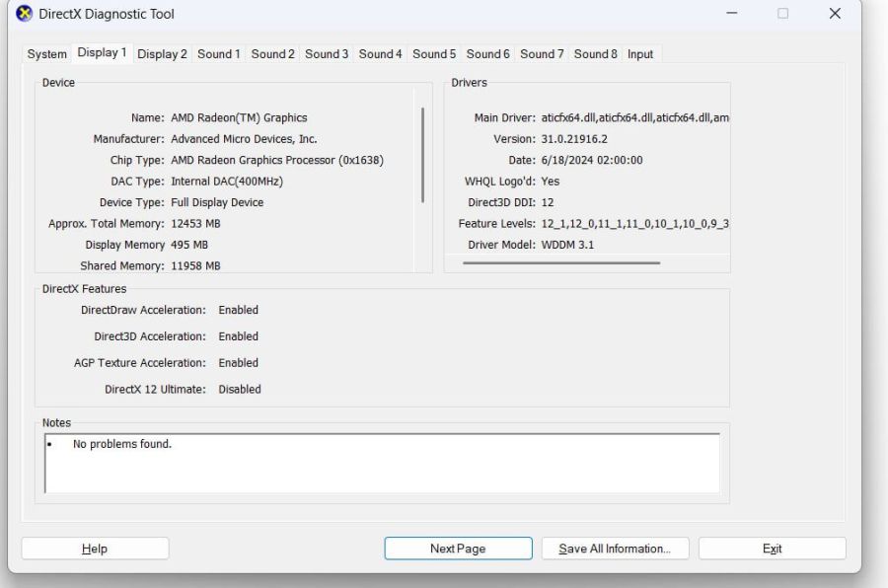
Task: Click driver date '6/18/2024 02:00:00'
Action: coord(592,160)
